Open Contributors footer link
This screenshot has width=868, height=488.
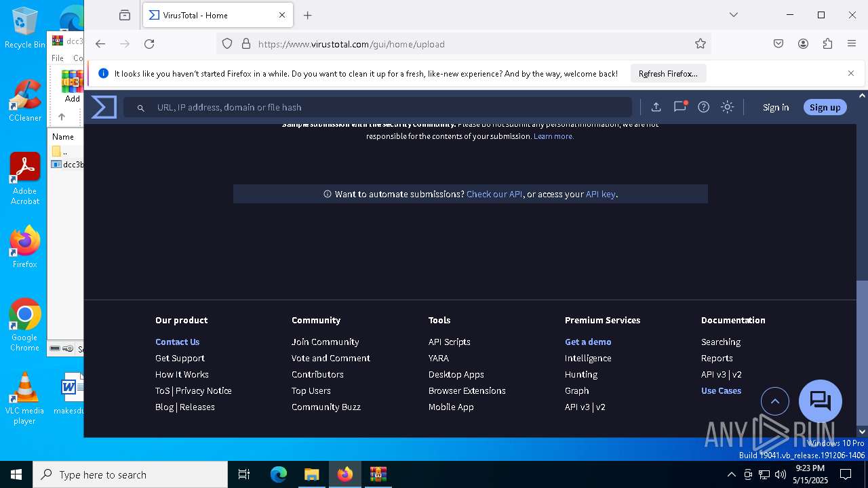coord(317,374)
